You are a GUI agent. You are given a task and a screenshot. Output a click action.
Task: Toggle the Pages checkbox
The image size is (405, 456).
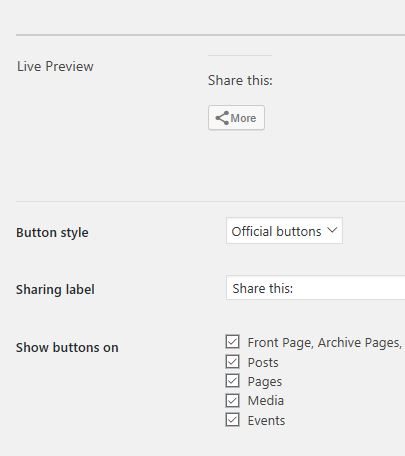232,381
